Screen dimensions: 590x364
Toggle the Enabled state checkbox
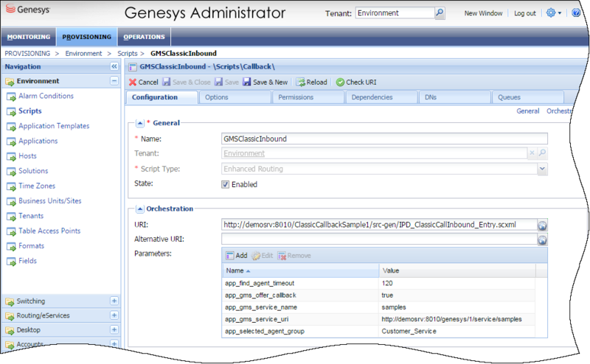click(x=225, y=185)
